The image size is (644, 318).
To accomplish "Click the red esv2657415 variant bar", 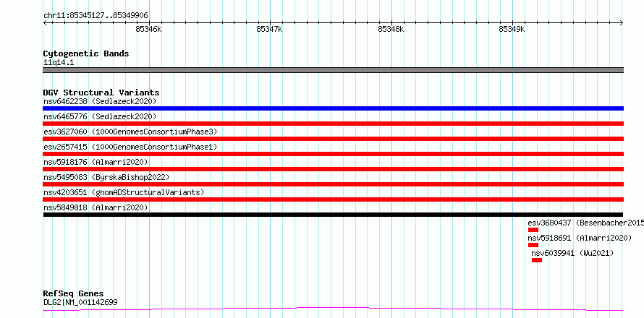I will 333,154.
